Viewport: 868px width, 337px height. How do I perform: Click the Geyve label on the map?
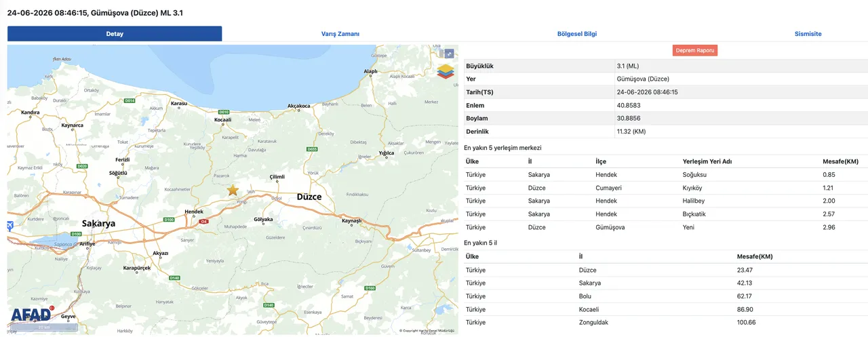68,317
